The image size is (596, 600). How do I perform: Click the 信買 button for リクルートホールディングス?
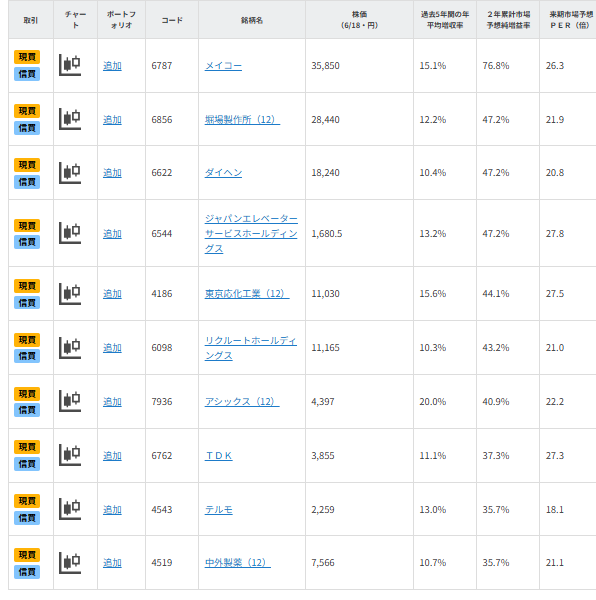(x=27, y=356)
